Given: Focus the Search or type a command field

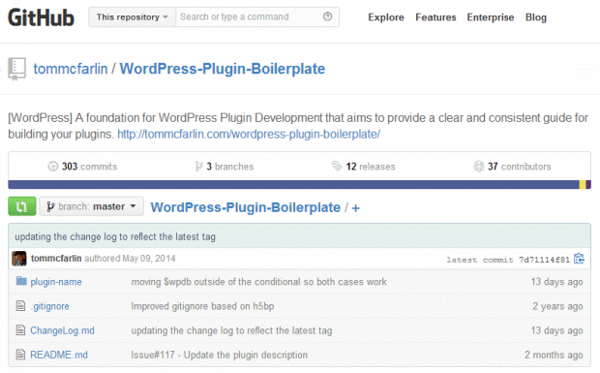Looking at the screenshot, I should coord(257,17).
